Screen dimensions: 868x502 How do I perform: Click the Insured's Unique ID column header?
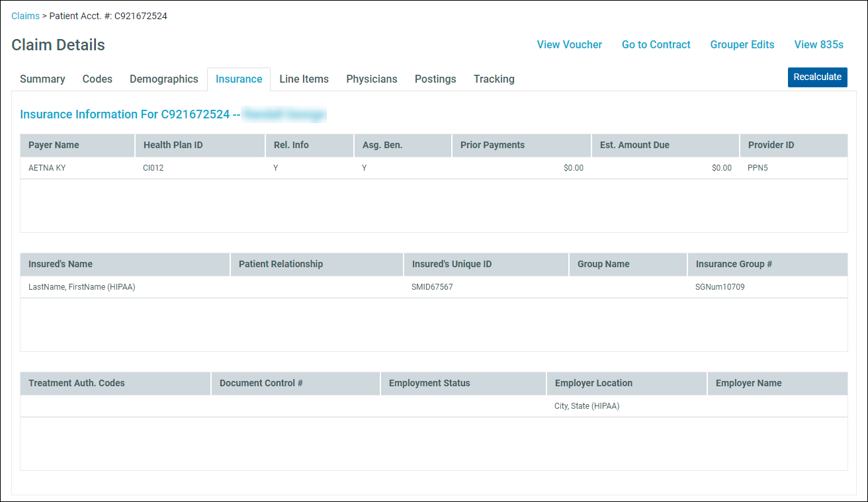486,265
